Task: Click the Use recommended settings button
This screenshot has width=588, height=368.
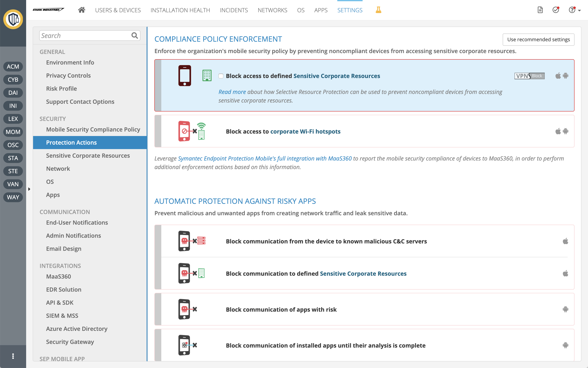Action: pos(538,39)
